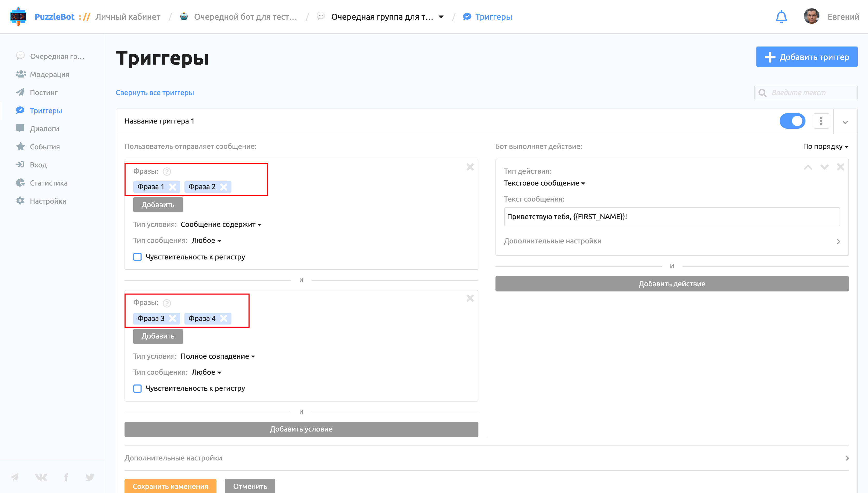This screenshot has height=493, width=868.
Task: Remove Фраза 4 tag
Action: (x=223, y=318)
